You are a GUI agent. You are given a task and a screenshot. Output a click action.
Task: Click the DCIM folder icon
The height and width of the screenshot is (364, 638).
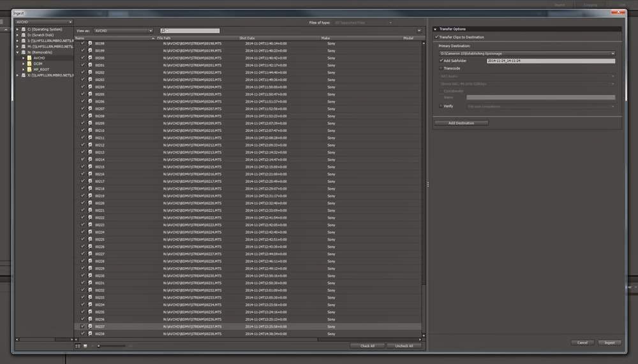[29, 64]
